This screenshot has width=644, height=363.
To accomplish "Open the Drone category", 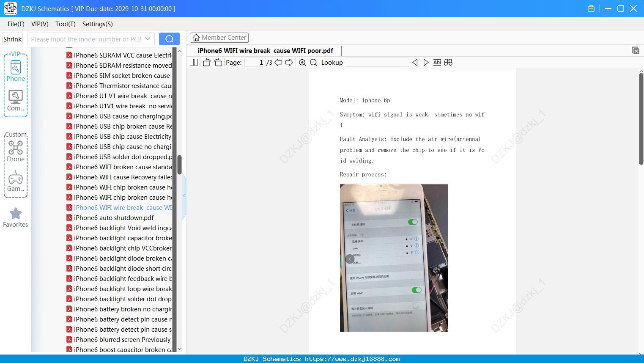I will (x=16, y=151).
